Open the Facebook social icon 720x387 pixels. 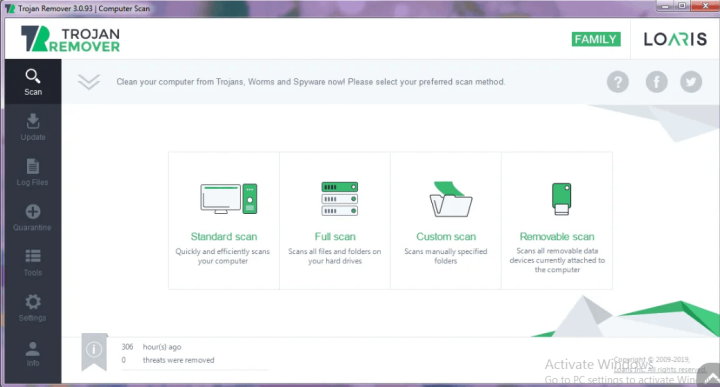point(657,82)
